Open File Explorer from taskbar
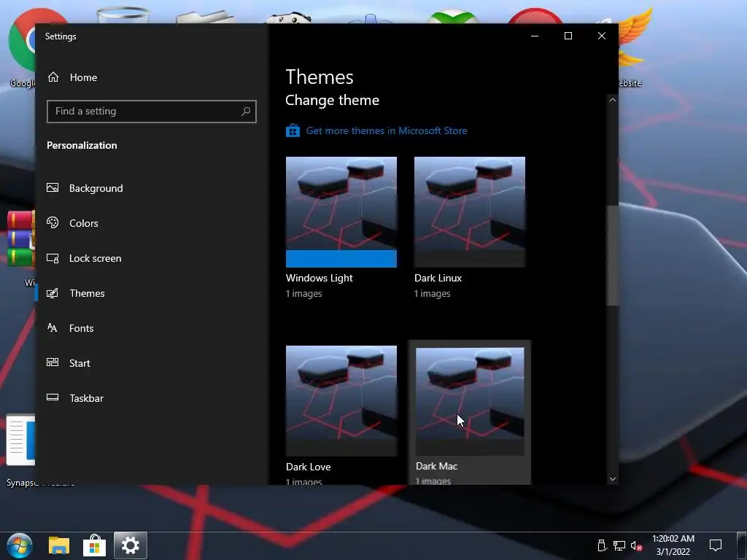Screen dimensions: 747x560 pos(59,545)
